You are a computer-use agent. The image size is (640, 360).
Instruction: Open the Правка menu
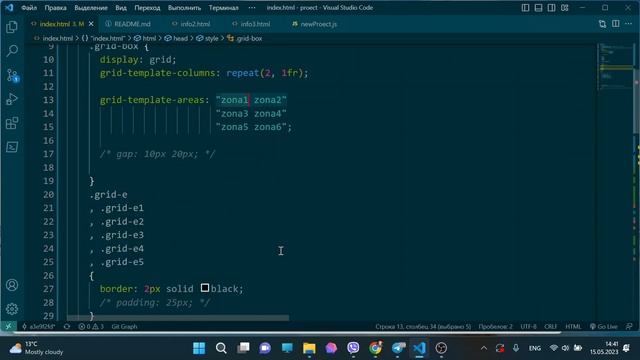(56, 8)
